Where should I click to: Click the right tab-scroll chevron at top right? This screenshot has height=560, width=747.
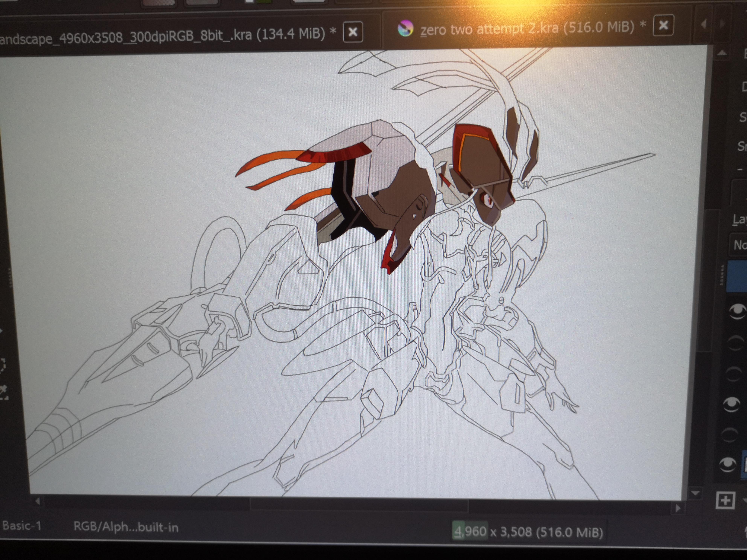(x=723, y=24)
